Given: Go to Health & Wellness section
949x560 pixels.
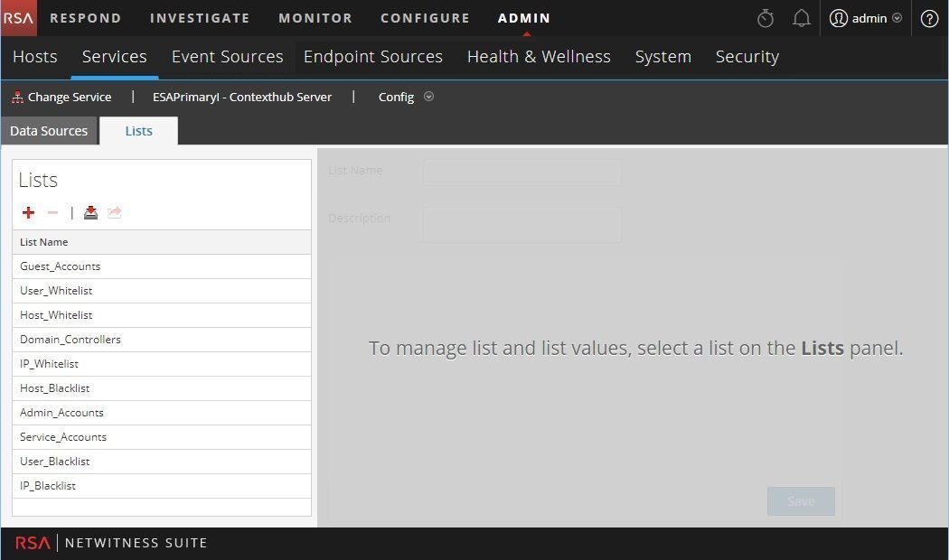Looking at the screenshot, I should point(539,56).
